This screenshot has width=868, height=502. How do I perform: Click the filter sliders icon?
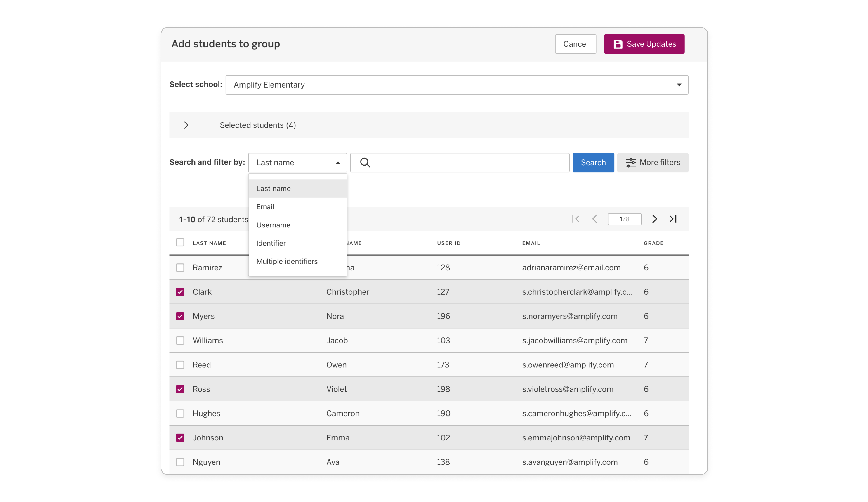point(631,163)
